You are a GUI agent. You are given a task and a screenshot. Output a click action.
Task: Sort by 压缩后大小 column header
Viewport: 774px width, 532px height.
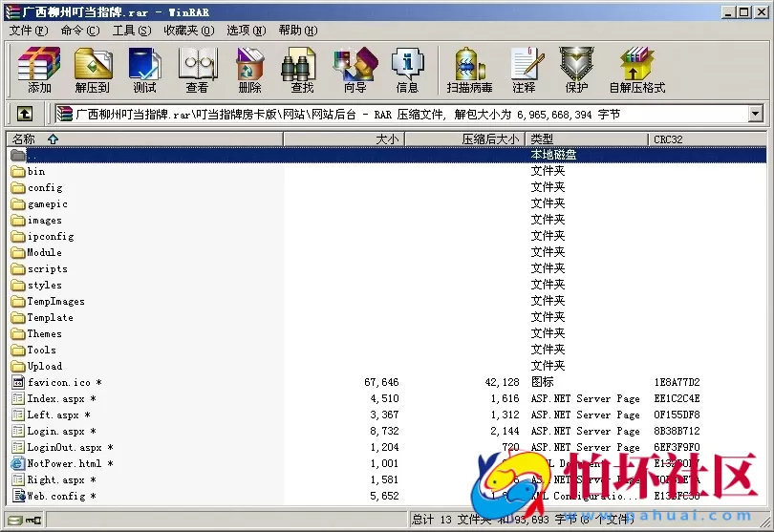pos(465,139)
